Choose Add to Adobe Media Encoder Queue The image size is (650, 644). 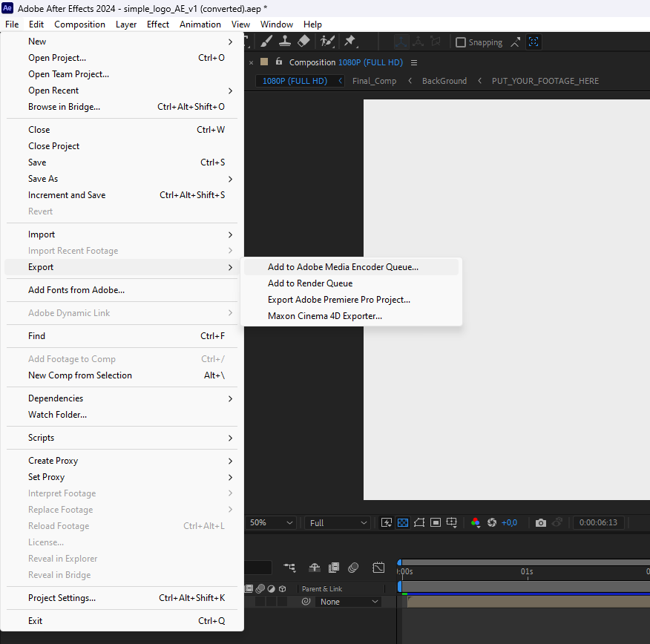343,267
